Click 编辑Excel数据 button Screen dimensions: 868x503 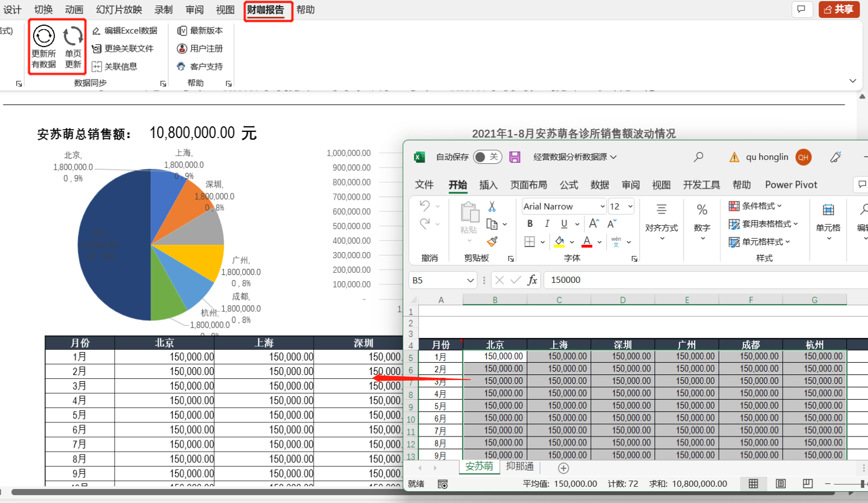point(125,31)
